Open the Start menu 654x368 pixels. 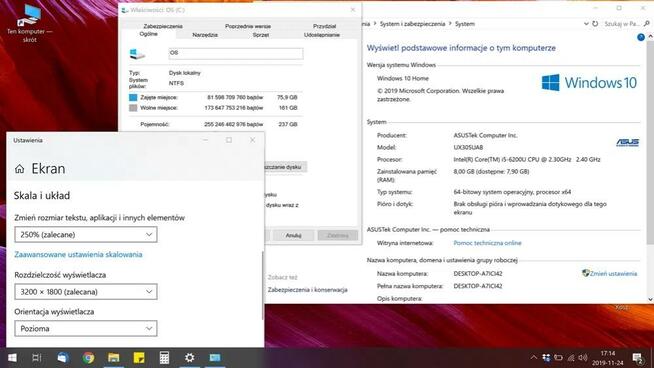pos(12,358)
